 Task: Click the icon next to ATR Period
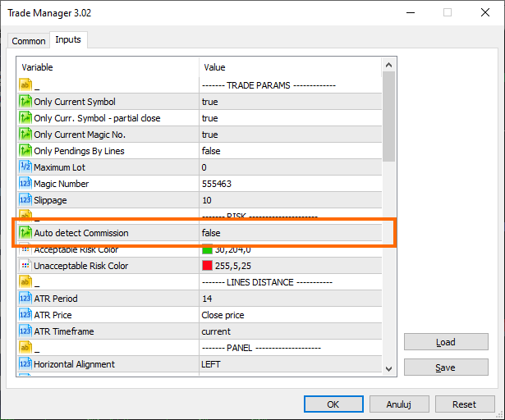point(25,299)
